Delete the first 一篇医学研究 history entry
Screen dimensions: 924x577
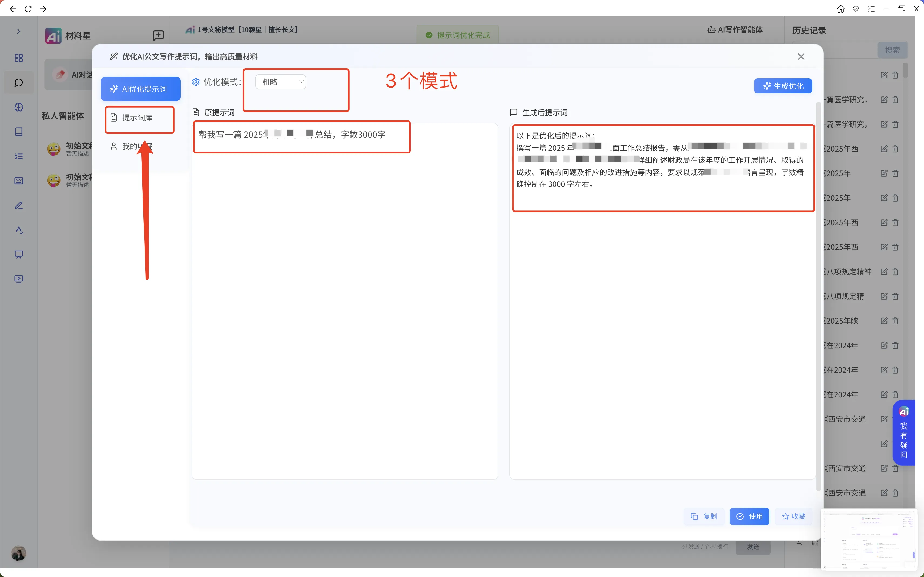point(895,100)
